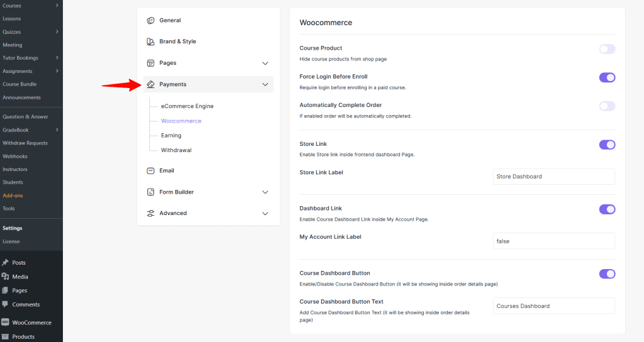
Task: Click the General settings icon
Action: tap(151, 21)
